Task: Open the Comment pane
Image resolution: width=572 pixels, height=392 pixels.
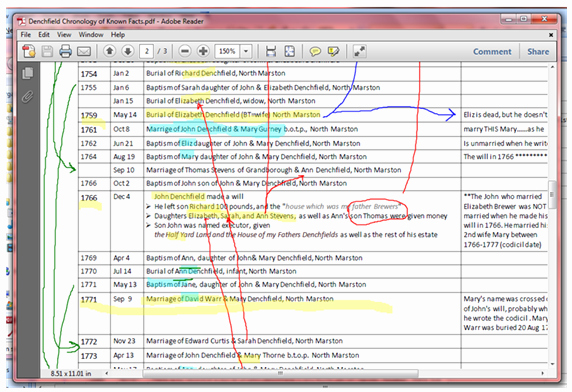Action: coord(492,52)
